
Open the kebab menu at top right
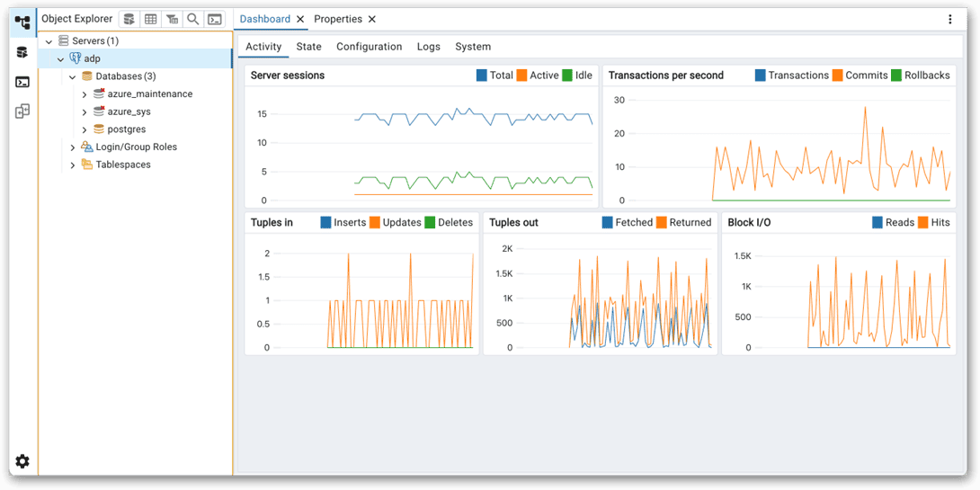[950, 19]
